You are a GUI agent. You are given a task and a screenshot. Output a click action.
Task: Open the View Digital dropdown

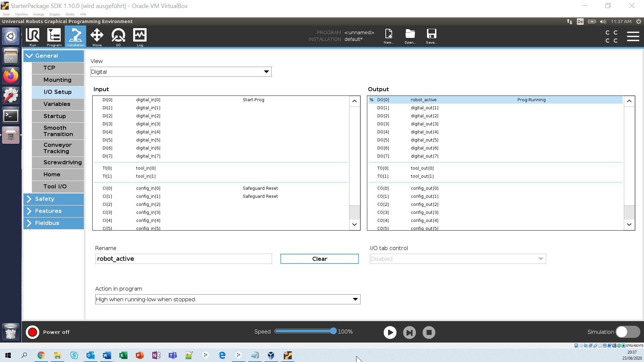181,72
